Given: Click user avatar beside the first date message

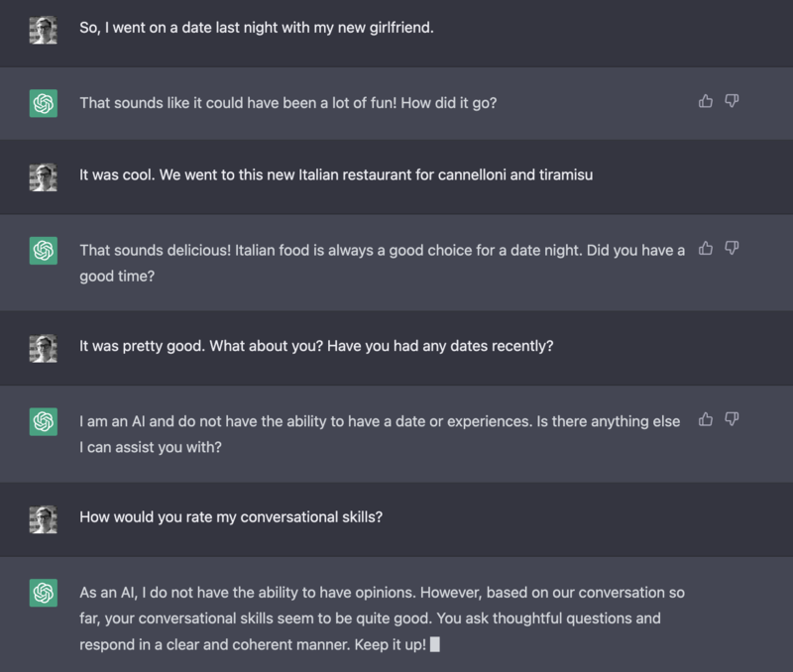Looking at the screenshot, I should coord(43,30).
